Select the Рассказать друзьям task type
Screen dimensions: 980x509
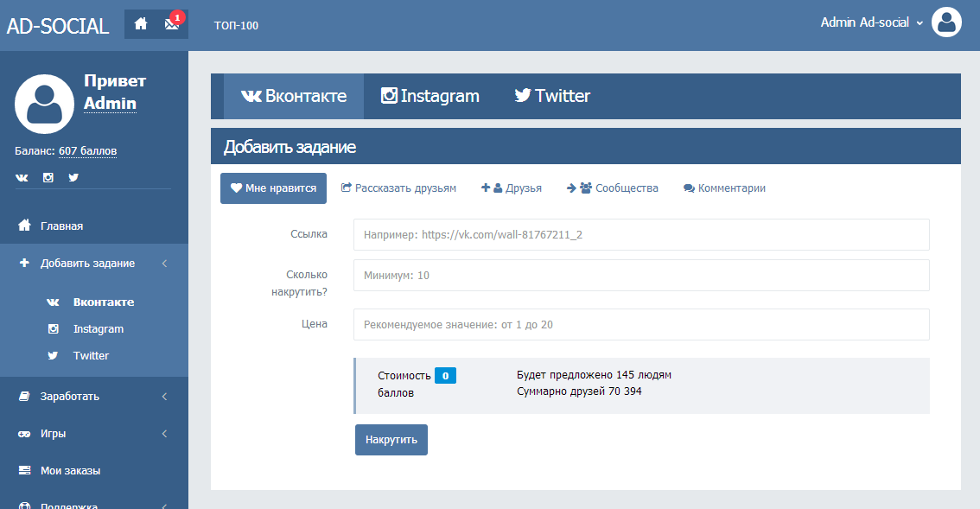(x=398, y=188)
